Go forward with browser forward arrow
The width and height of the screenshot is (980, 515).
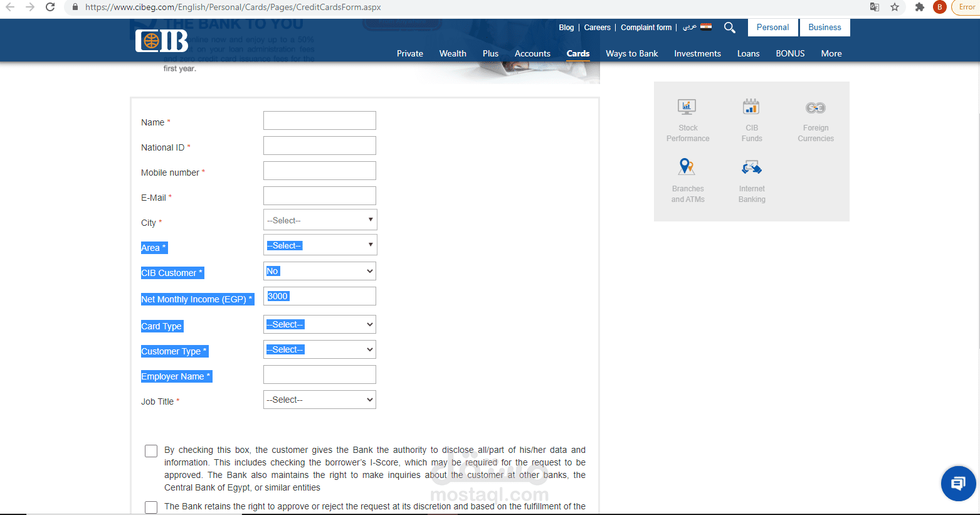[x=30, y=8]
